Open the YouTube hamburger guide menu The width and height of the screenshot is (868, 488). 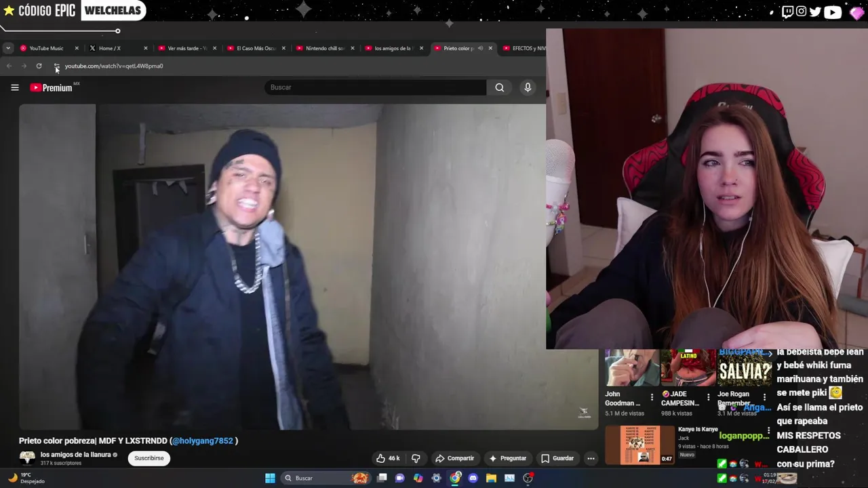click(14, 87)
